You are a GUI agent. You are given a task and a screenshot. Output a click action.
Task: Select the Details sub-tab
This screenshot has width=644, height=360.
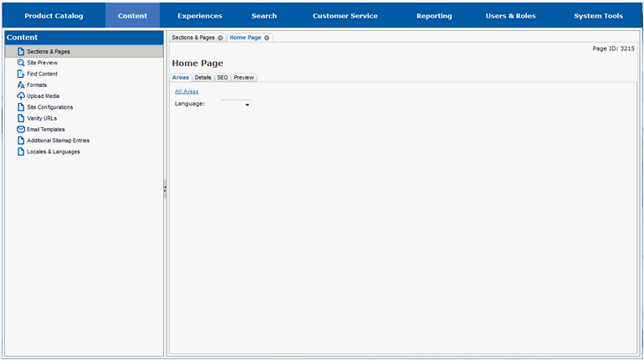click(x=203, y=77)
